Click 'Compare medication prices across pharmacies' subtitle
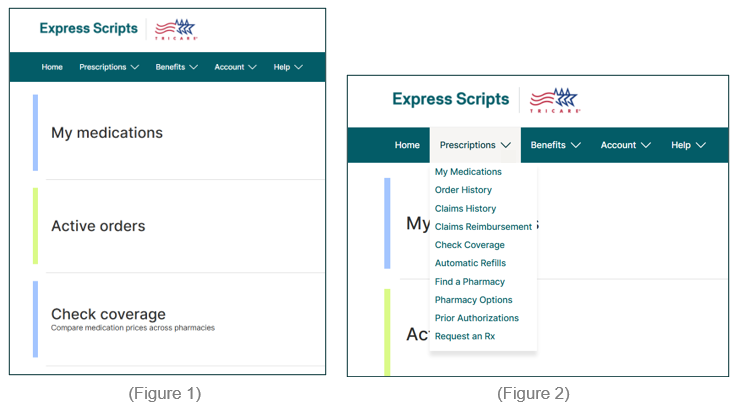 133,328
